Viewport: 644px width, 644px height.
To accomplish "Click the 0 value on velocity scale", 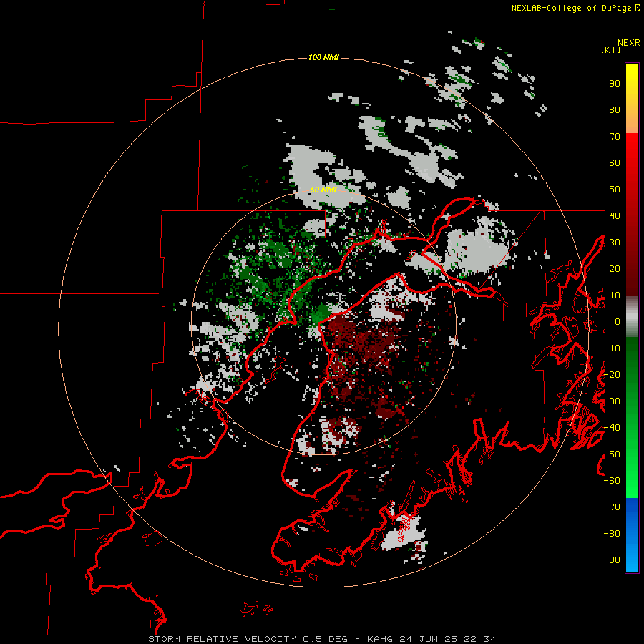I will coord(617,321).
